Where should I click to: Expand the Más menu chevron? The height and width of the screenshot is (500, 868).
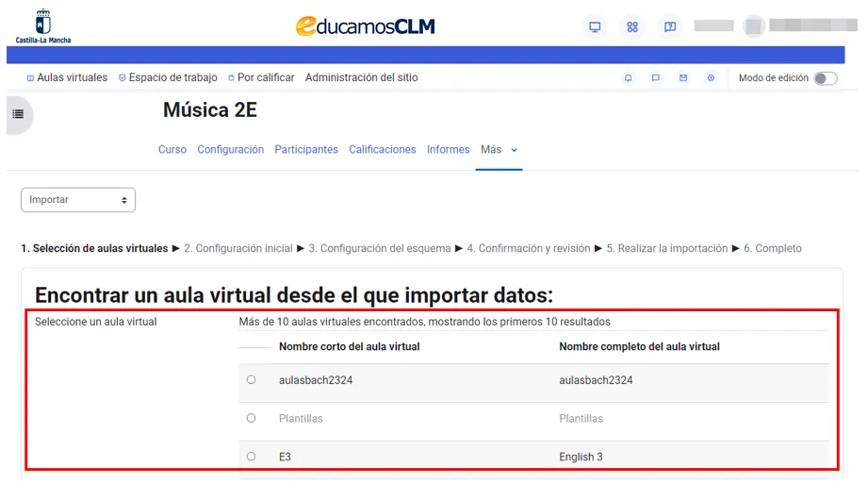point(515,150)
